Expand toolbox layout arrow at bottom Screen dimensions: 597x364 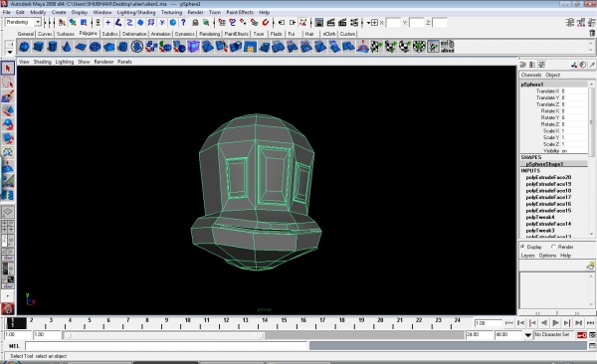pyautogui.click(x=8, y=295)
